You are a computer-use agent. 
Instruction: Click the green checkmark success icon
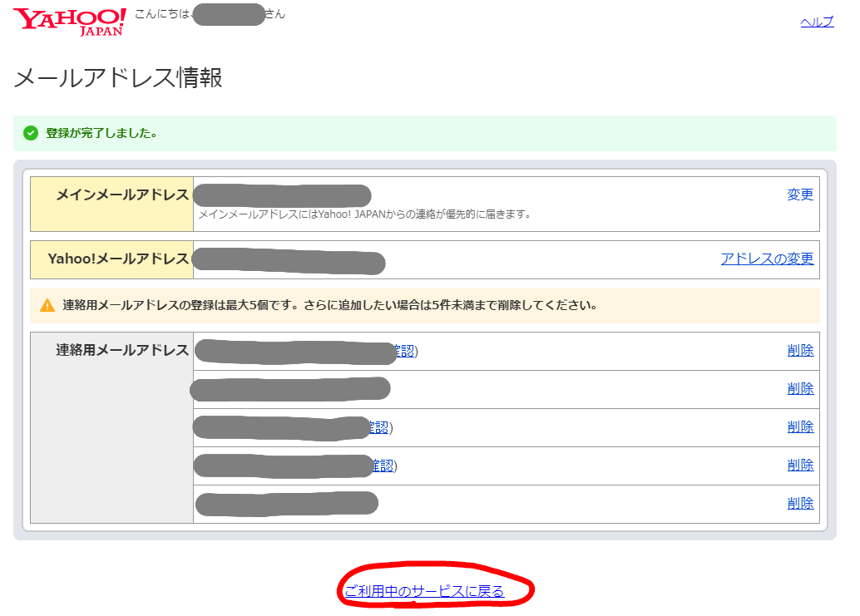31,133
